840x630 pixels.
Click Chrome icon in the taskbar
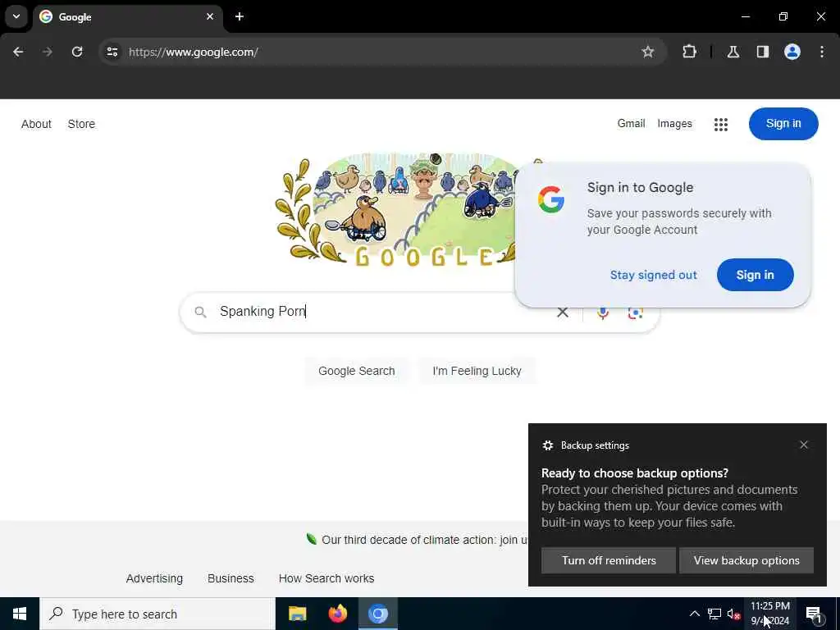(x=377, y=614)
